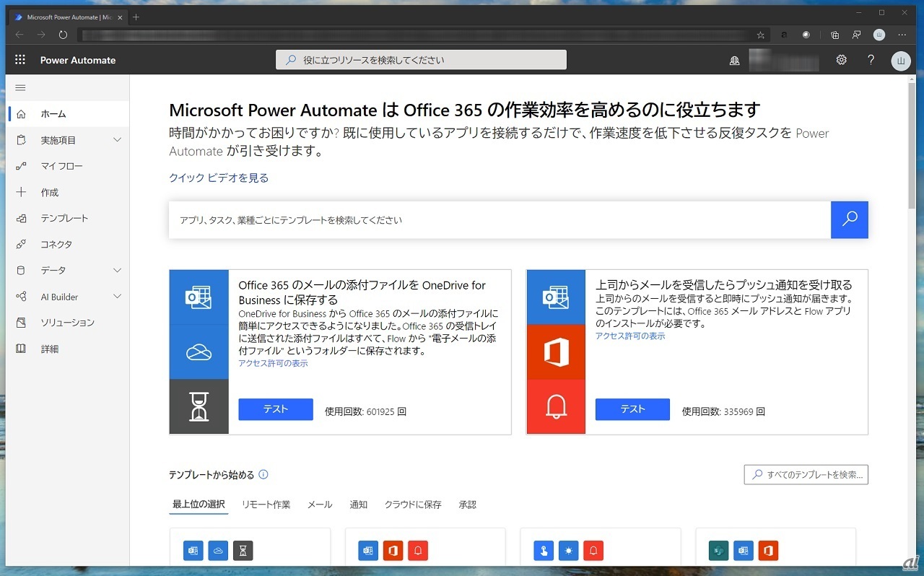924x576 pixels.
Task: Open the コネクタ page from the sidebar
Action: (x=56, y=245)
